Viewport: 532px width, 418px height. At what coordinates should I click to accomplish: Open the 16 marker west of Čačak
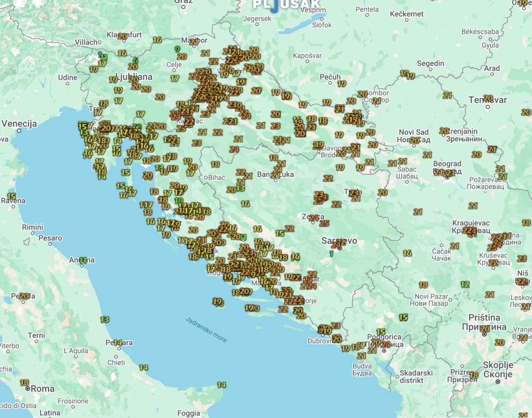[407, 253]
